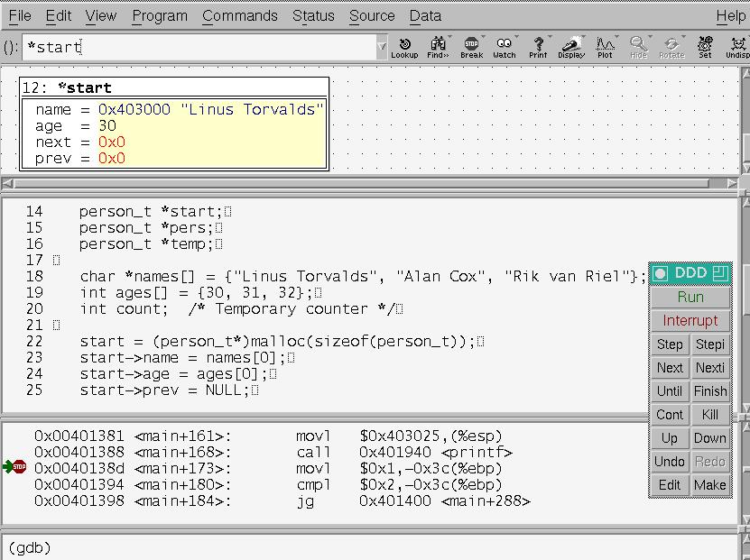Click assembly line call 0x401940 printf
The height and width of the screenshot is (560, 750).
(x=273, y=452)
